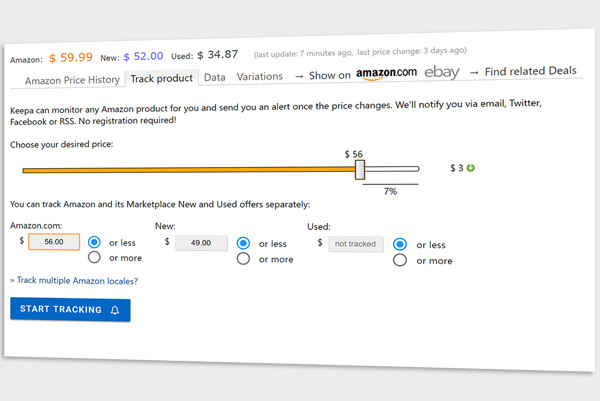Open the Variations tab
This screenshot has width=600, height=401.
pos(259,77)
